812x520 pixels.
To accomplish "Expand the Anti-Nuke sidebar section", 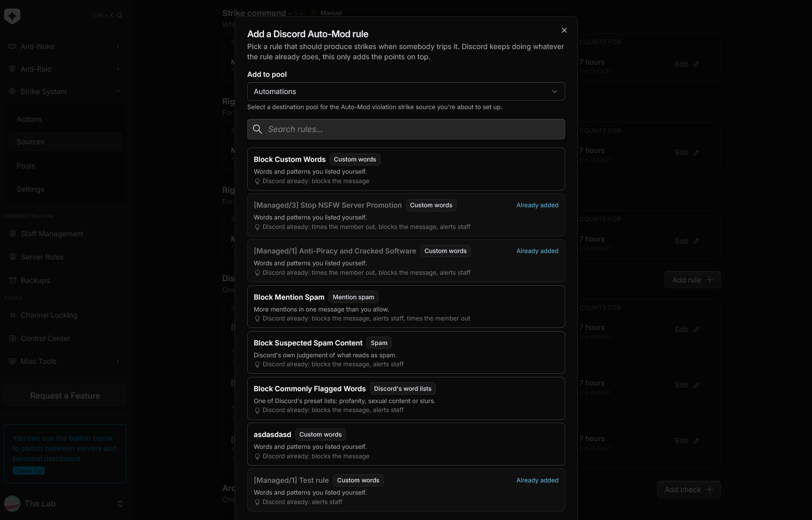I will (x=65, y=46).
